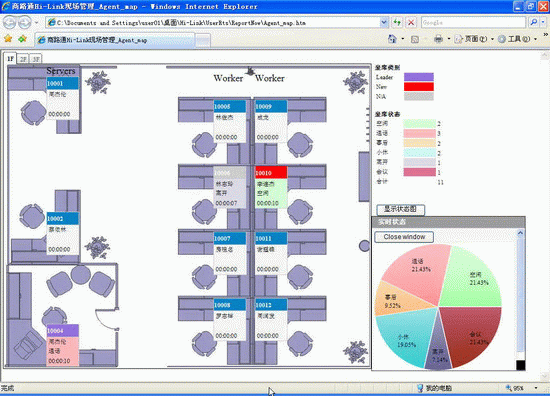Switch to the 3F floor tab

(x=36, y=59)
